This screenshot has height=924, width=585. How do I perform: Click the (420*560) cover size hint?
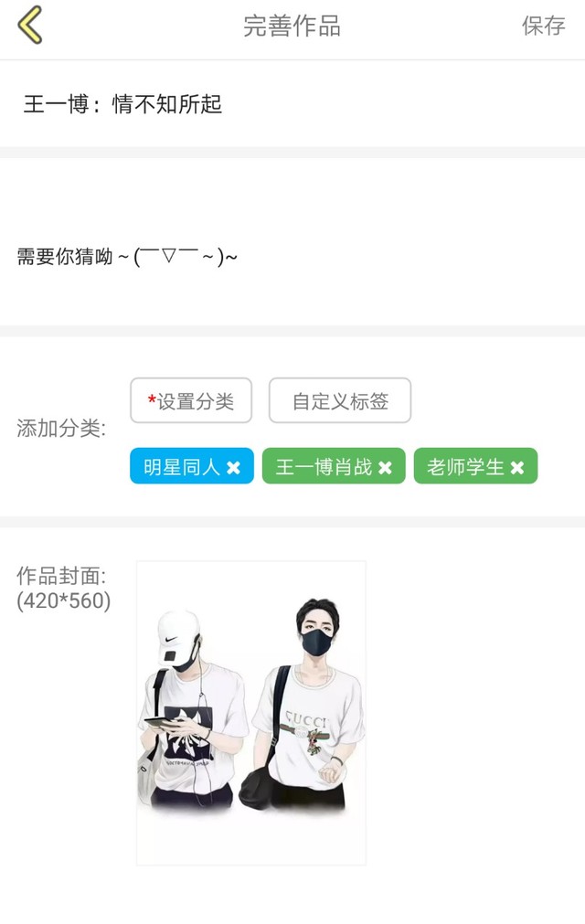pyautogui.click(x=64, y=601)
